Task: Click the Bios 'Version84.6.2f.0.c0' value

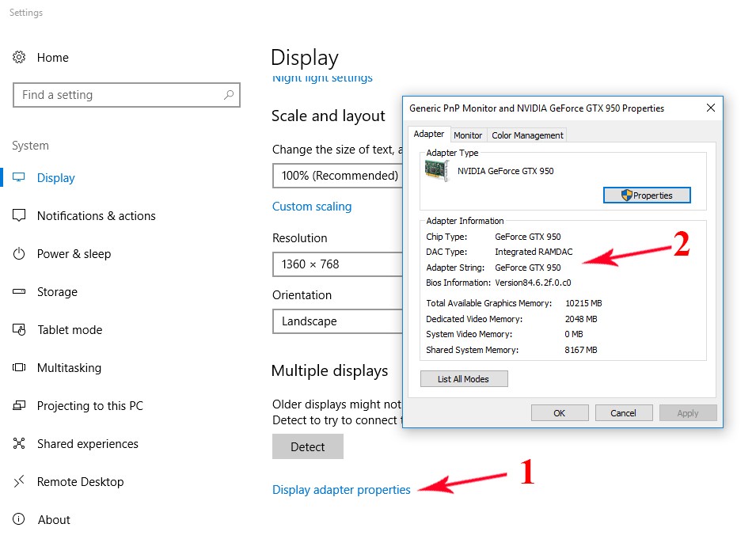Action: [533, 283]
